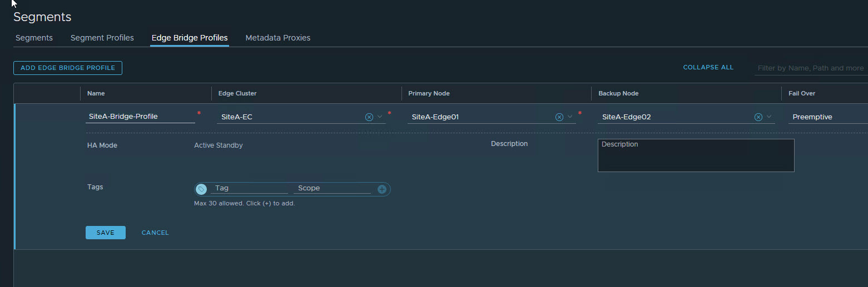Click the Collapse All link
The width and height of the screenshot is (868, 287).
click(708, 67)
